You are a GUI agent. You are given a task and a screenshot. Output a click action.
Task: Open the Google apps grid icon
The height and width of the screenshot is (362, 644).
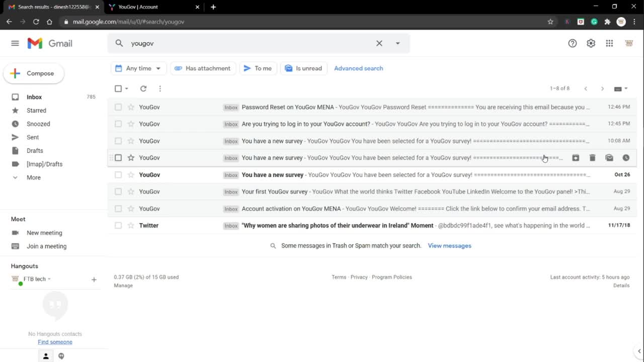coord(609,43)
